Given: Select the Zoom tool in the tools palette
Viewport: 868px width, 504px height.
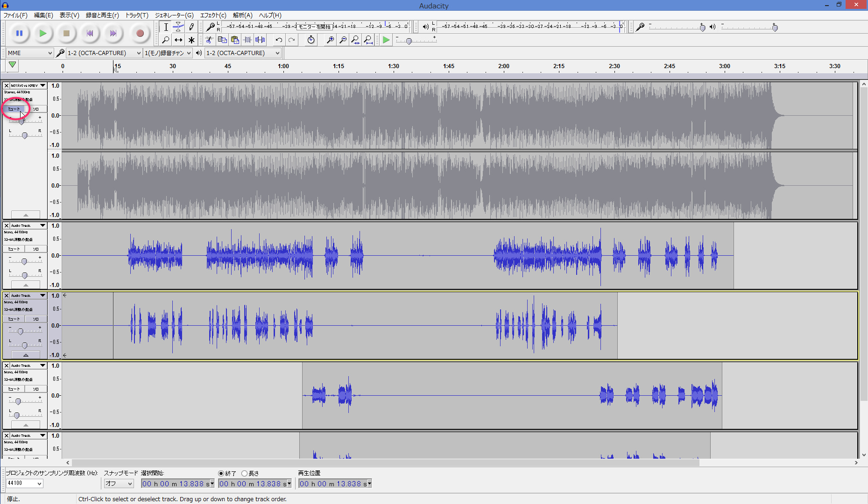Looking at the screenshot, I should pyautogui.click(x=166, y=40).
